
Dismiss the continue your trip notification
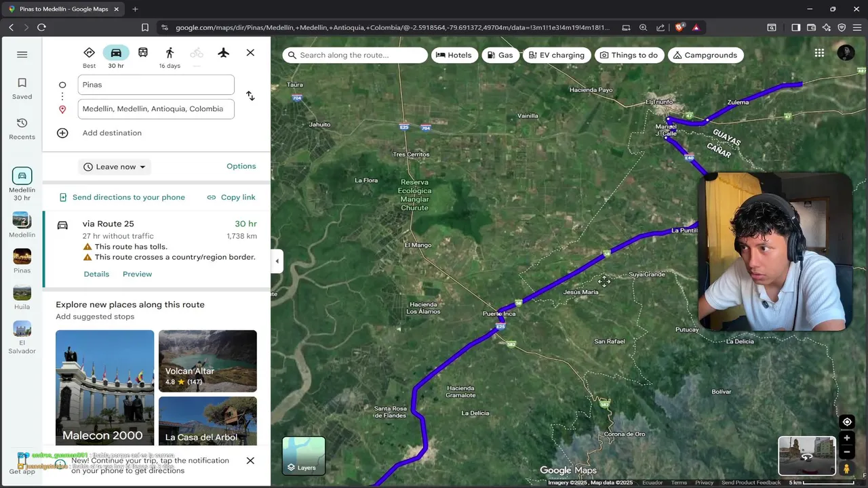coord(250,461)
